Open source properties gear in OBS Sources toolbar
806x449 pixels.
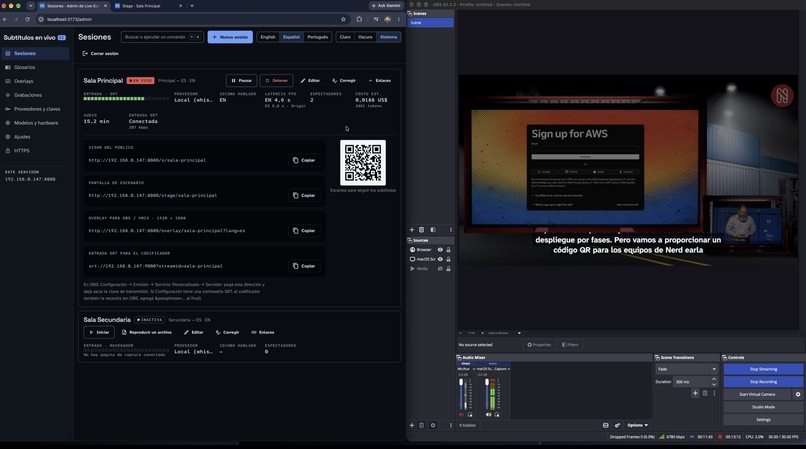click(x=433, y=425)
